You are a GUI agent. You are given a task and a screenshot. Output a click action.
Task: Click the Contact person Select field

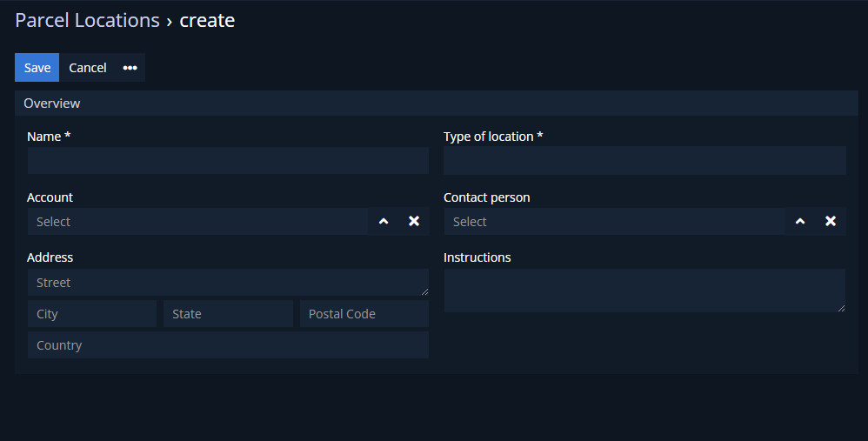(x=614, y=221)
